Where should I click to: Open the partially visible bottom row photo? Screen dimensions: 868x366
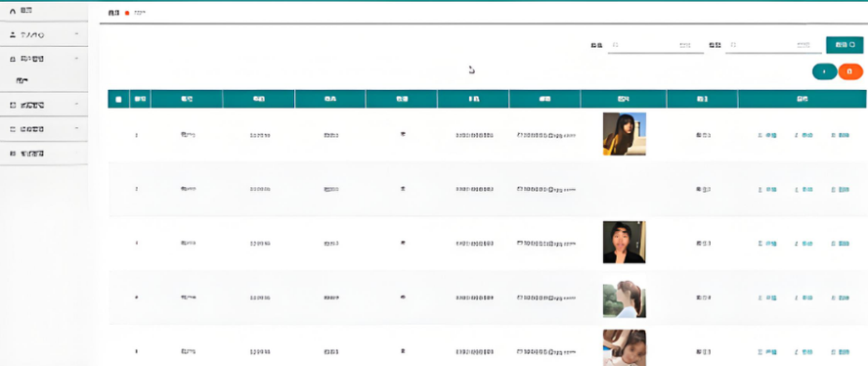[624, 347]
